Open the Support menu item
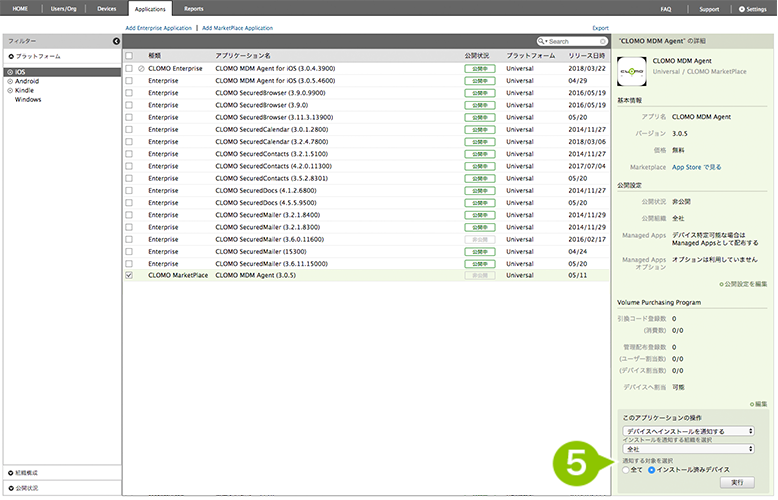 click(709, 9)
